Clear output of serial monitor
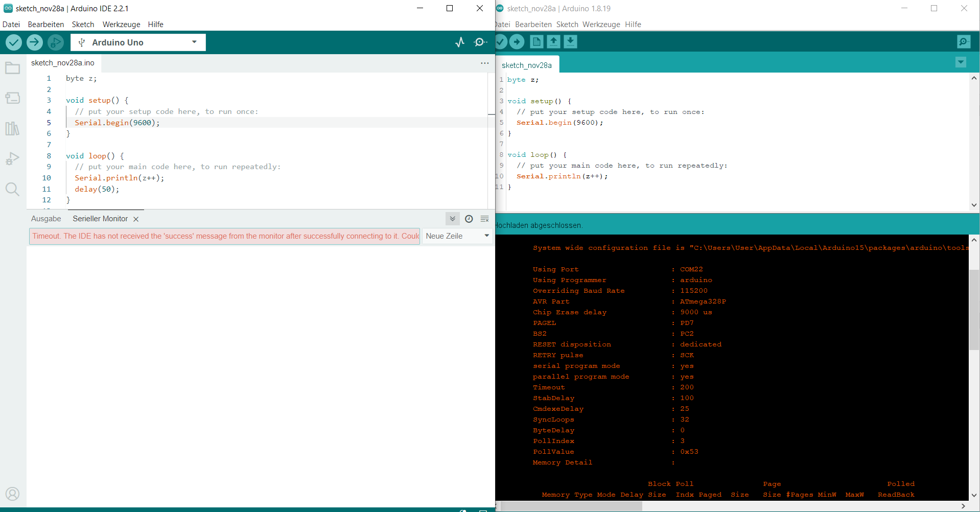This screenshot has width=980, height=512. pyautogui.click(x=485, y=219)
